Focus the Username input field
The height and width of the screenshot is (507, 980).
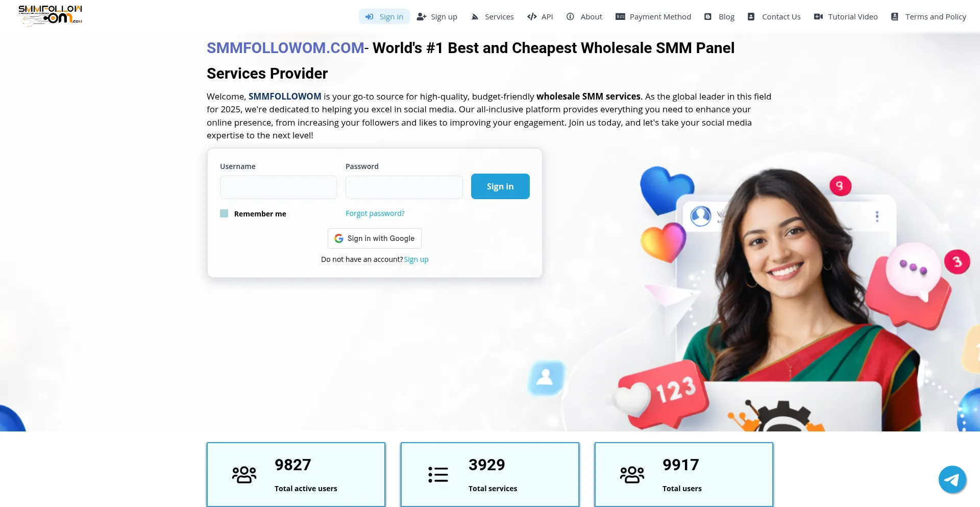pos(279,187)
